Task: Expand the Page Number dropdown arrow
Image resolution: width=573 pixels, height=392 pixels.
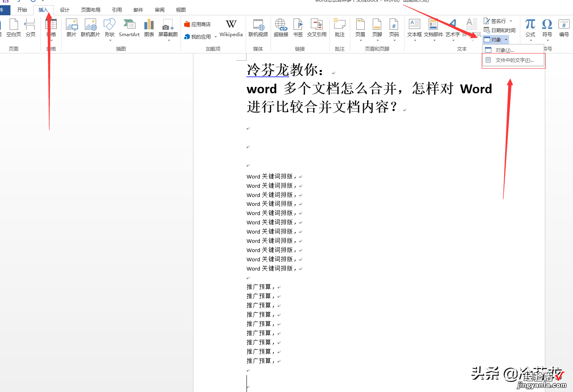Action: [x=394, y=40]
